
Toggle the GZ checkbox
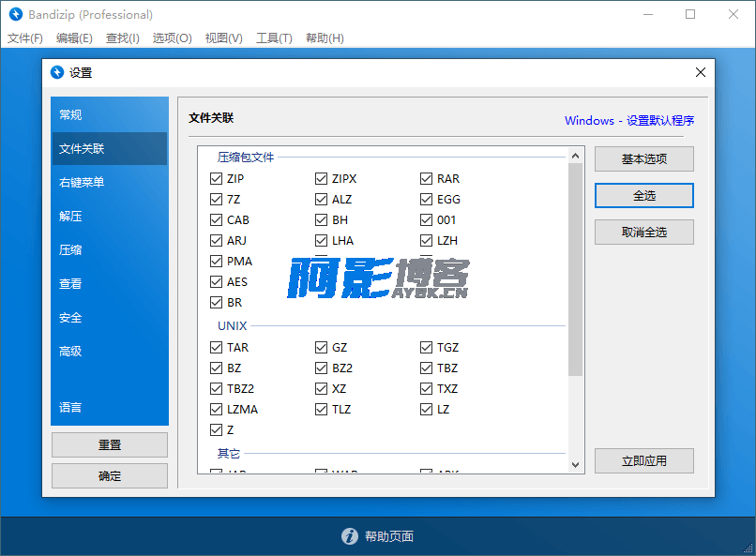[x=321, y=347]
